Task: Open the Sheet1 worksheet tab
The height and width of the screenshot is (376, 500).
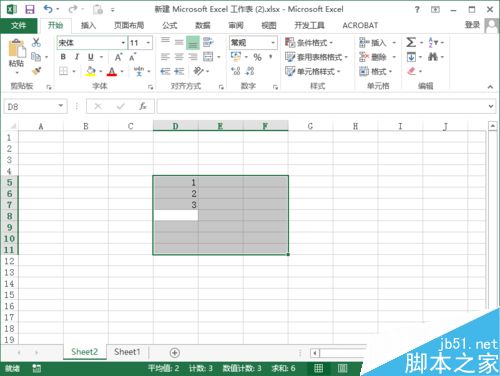Action: coord(127,352)
